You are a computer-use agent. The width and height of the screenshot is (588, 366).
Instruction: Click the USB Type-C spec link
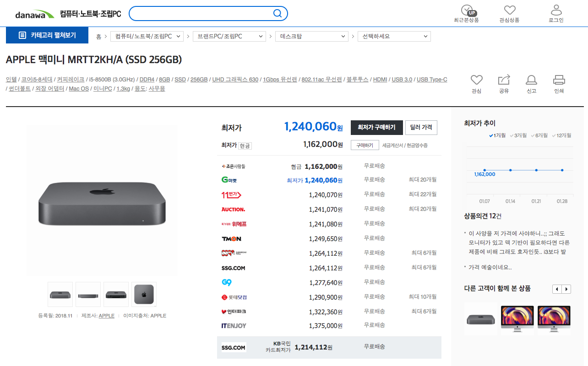432,80
